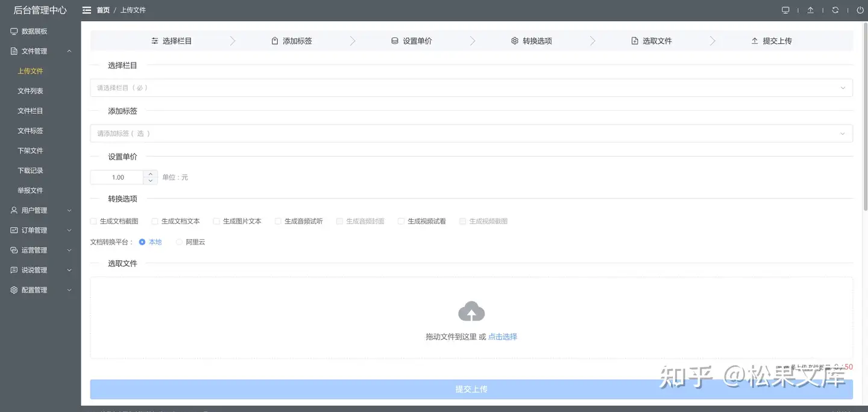Click the 提交上传 submit button
The width and height of the screenshot is (868, 412).
coord(471,389)
